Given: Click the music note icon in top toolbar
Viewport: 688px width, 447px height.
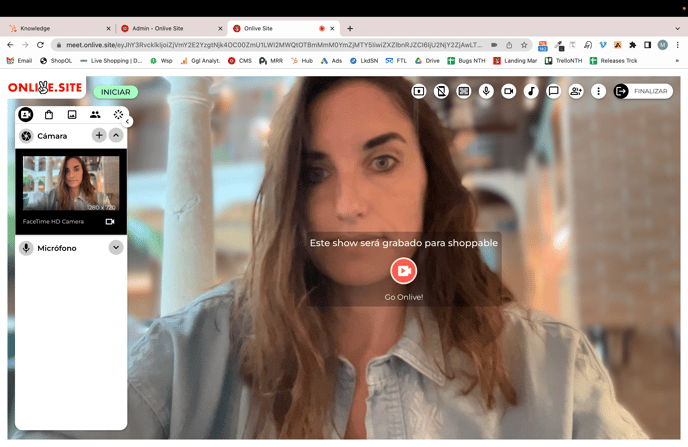Looking at the screenshot, I should pyautogui.click(x=531, y=91).
